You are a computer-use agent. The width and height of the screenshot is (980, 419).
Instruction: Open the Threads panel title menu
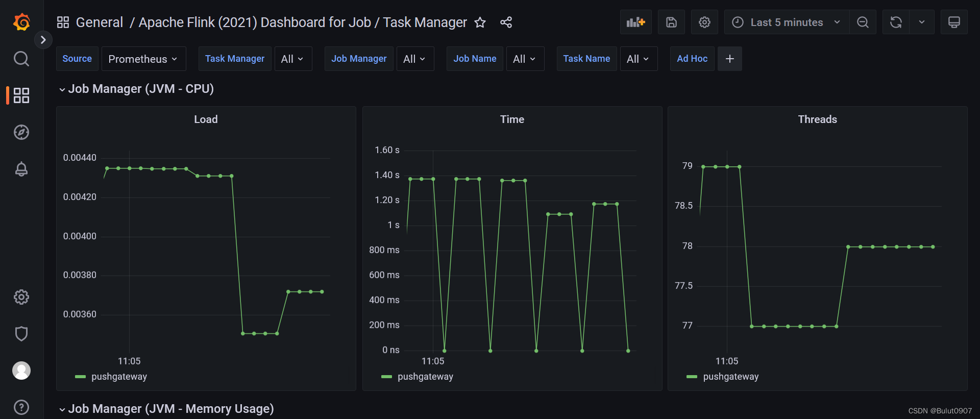(x=817, y=119)
